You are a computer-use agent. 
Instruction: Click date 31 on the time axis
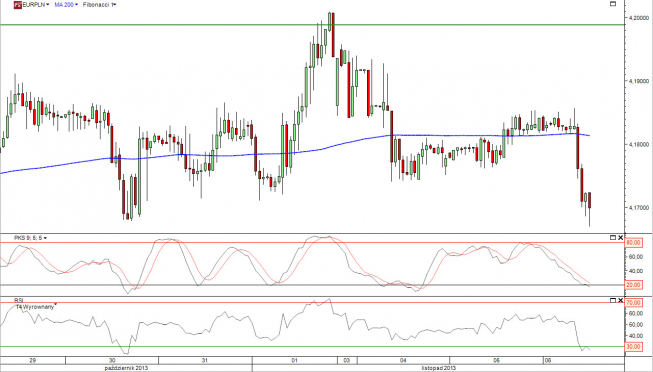[205, 360]
